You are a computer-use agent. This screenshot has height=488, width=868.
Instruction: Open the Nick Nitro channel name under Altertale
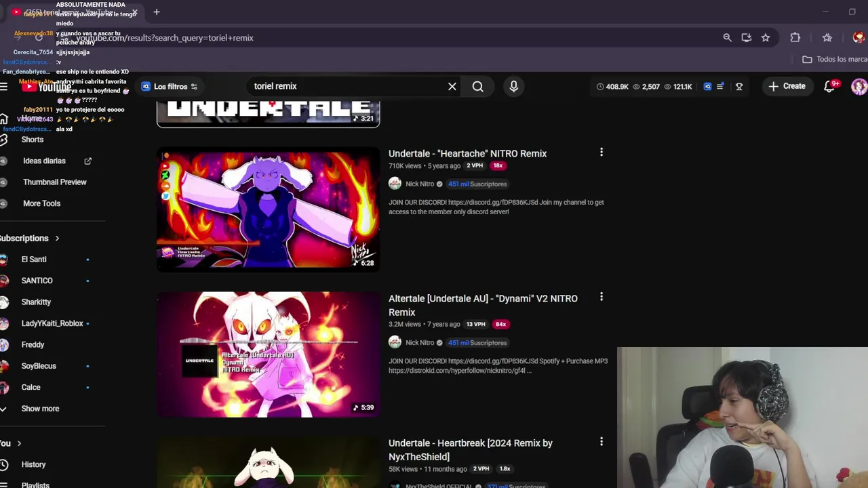[419, 343]
